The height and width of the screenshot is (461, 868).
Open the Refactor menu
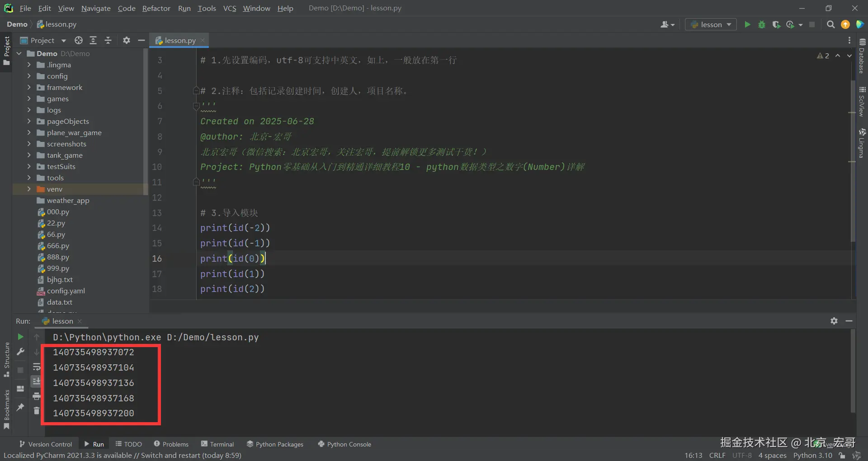pos(156,8)
